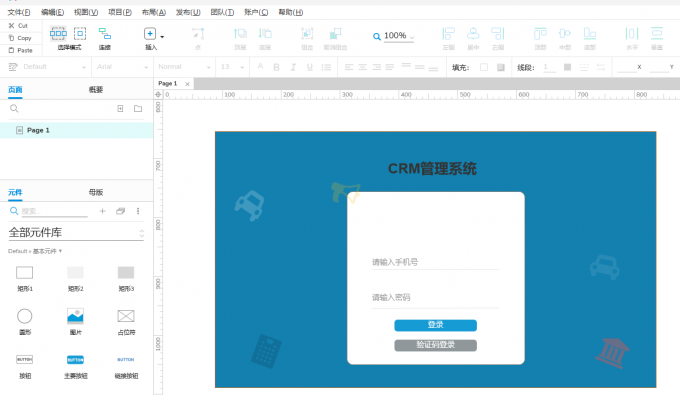This screenshot has width=680, height=395.
Task: Distribute vertically with 垂直 icon
Action: 657,33
